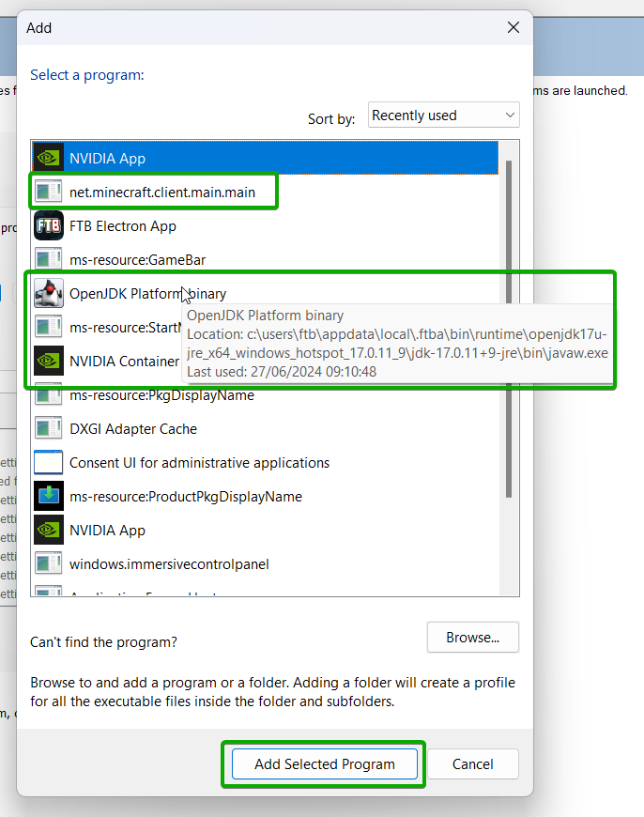This screenshot has height=817, width=644.
Task: Click the Consent UI window icon
Action: pos(48,463)
